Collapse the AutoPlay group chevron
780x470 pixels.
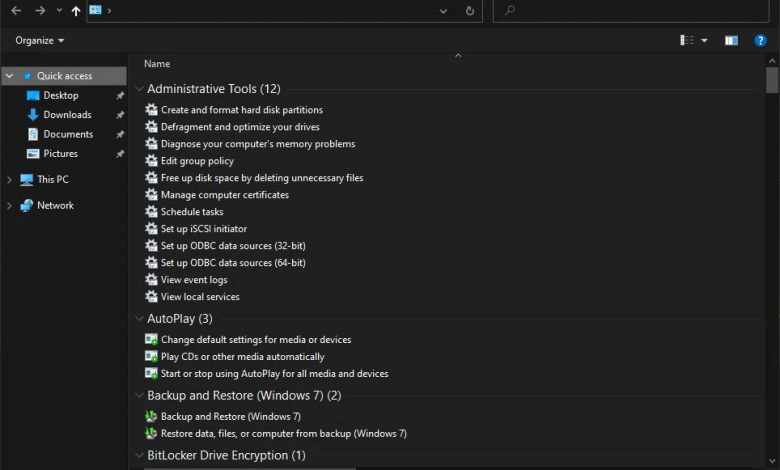pos(140,319)
